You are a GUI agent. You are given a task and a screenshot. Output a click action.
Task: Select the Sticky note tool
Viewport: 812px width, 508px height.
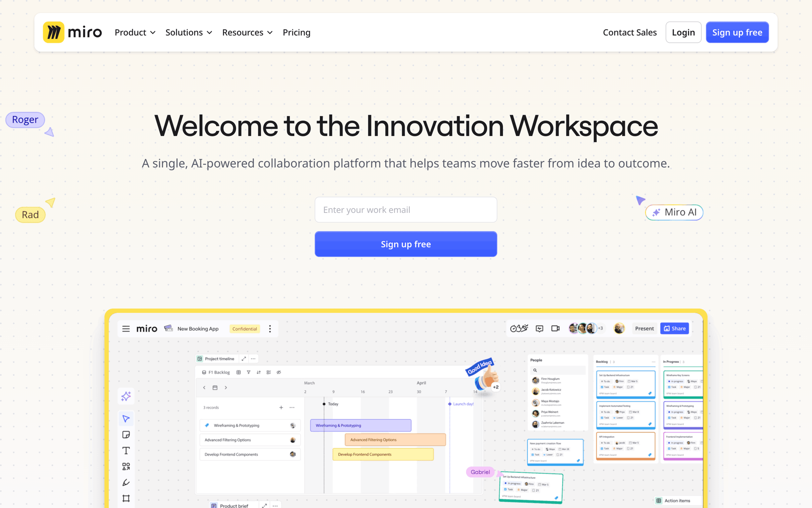[126, 435]
